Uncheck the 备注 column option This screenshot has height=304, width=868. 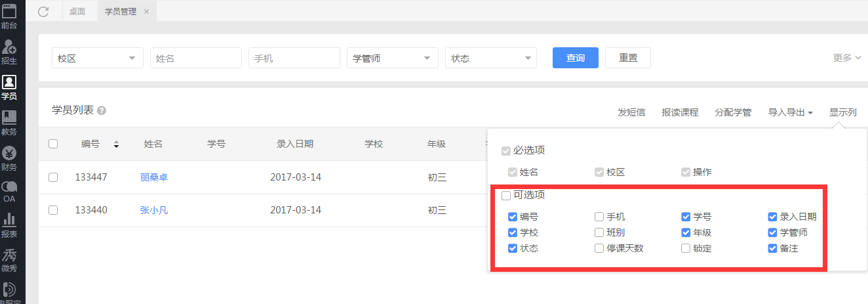[x=773, y=248]
